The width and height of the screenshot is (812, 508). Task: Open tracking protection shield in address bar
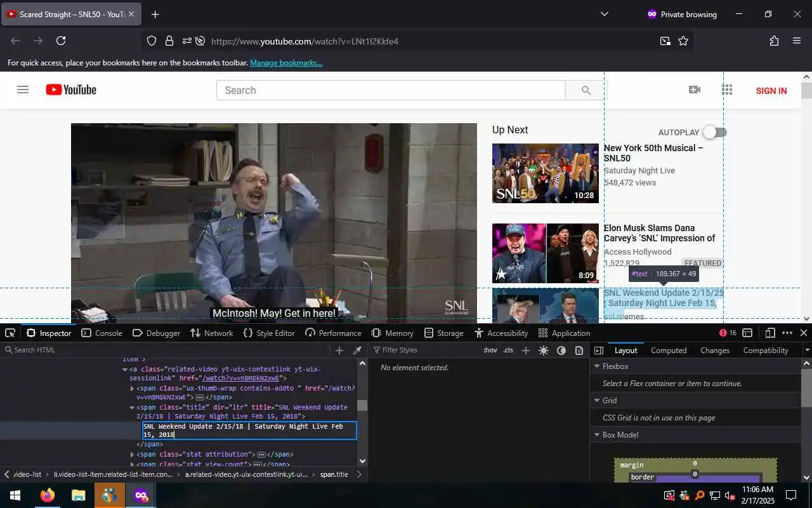(x=152, y=41)
